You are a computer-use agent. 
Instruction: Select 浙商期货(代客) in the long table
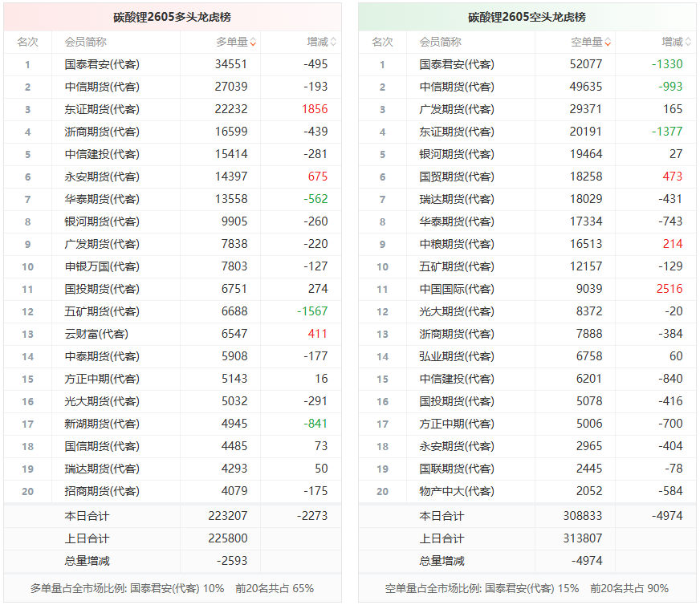click(102, 132)
